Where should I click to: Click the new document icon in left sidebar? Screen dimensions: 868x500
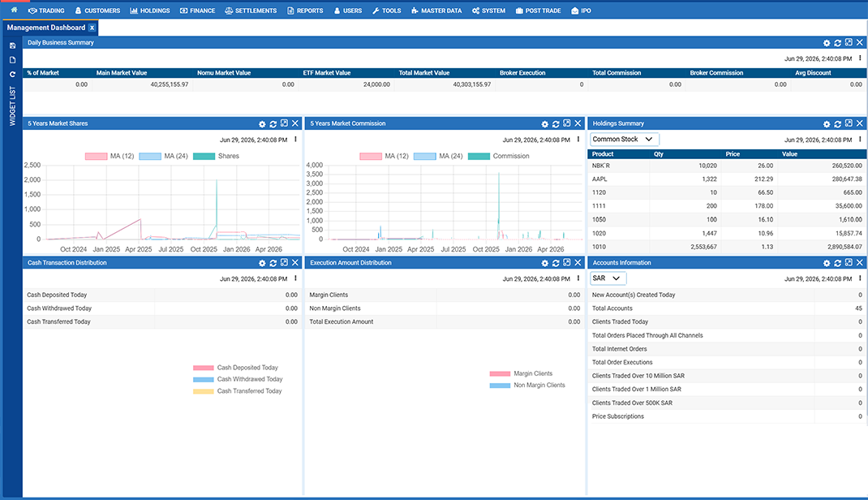click(x=12, y=60)
